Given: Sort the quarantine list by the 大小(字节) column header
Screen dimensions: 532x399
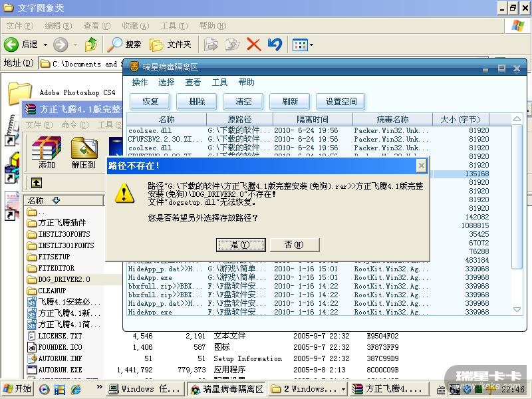Looking at the screenshot, I should pos(460,120).
